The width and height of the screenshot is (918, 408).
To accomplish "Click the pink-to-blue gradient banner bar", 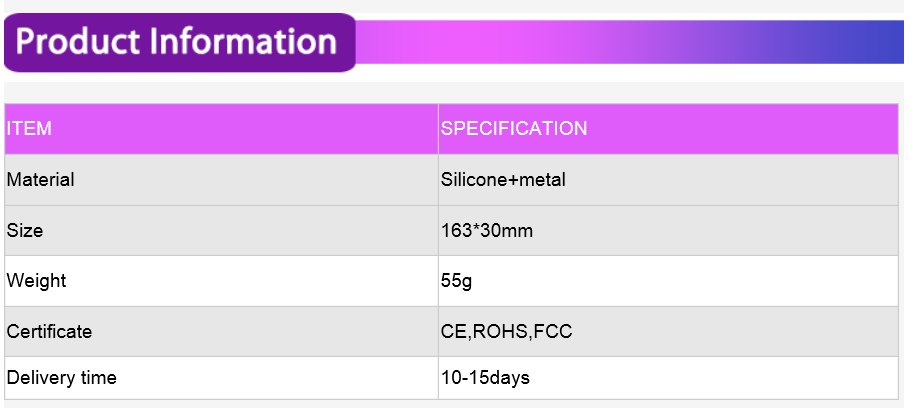I will tap(629, 42).
